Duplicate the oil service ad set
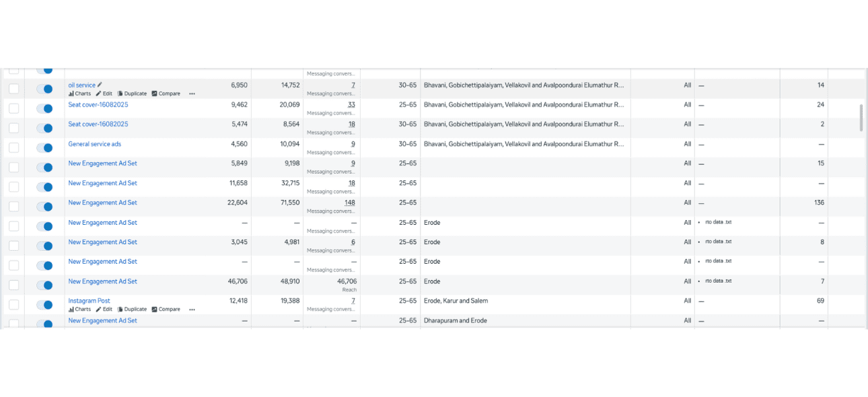 (132, 94)
